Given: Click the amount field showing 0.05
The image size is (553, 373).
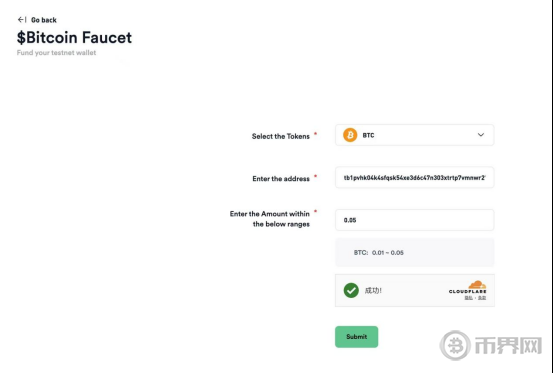Looking at the screenshot, I should coord(414,220).
